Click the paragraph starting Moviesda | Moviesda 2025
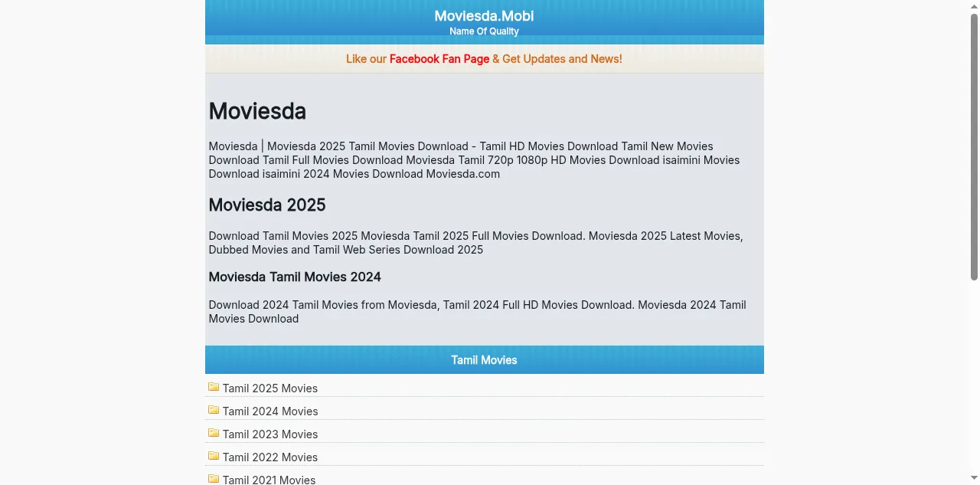Viewport: 980px width, 485px height. pos(474,160)
